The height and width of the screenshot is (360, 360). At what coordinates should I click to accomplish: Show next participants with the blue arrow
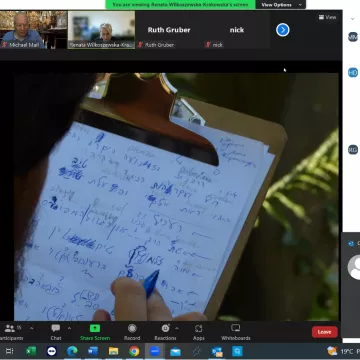[x=283, y=30]
